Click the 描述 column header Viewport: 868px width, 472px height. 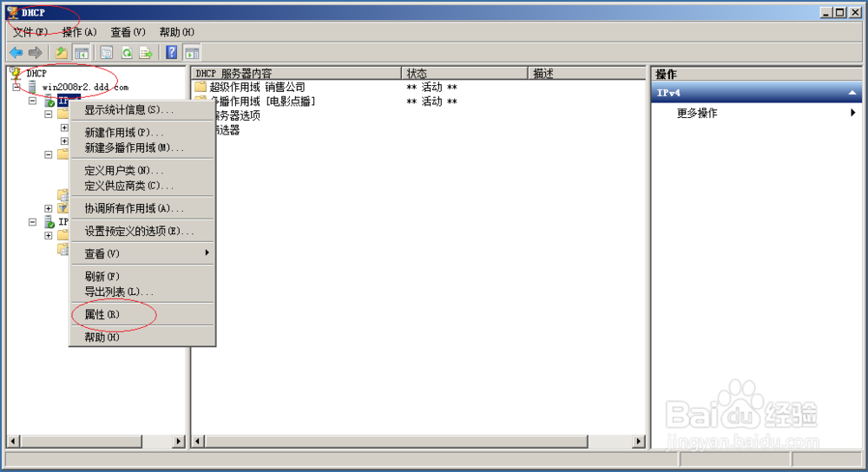point(587,73)
